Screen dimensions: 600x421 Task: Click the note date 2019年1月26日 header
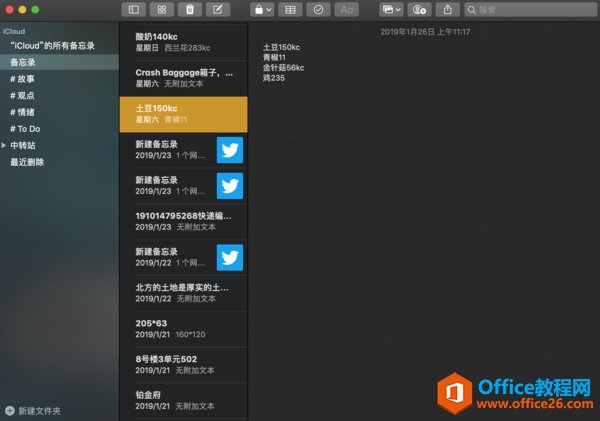425,32
